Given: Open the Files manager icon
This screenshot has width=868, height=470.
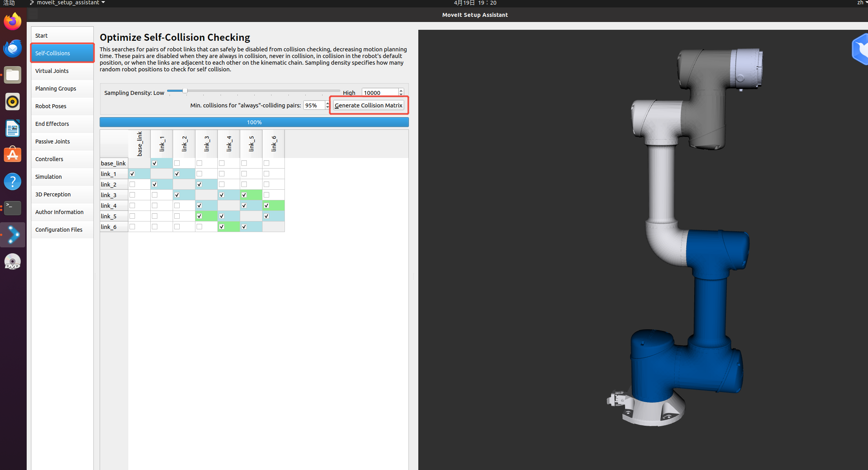Looking at the screenshot, I should 13,75.
